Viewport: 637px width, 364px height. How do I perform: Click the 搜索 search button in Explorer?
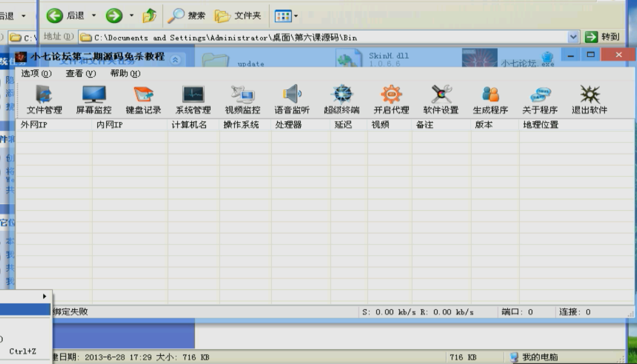(187, 16)
